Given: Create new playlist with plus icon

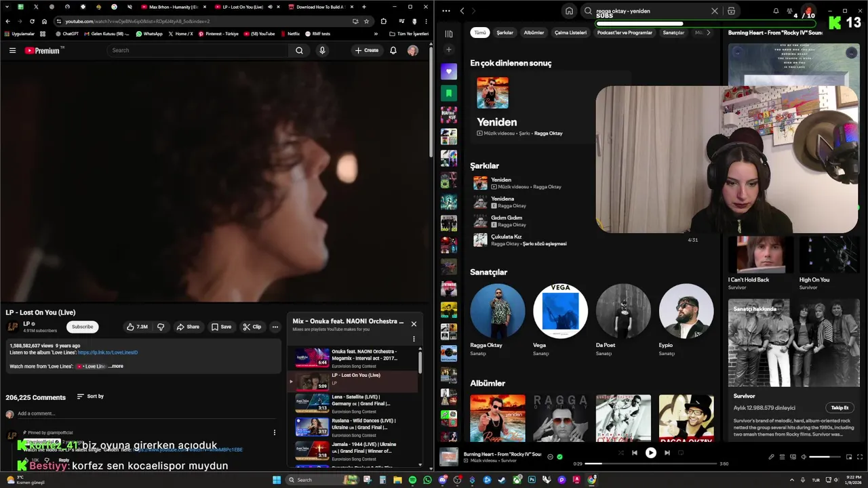Looking at the screenshot, I should pyautogui.click(x=449, y=49).
